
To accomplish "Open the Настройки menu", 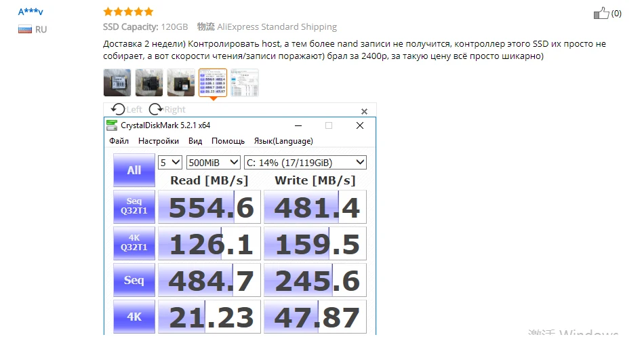I will pyautogui.click(x=159, y=141).
